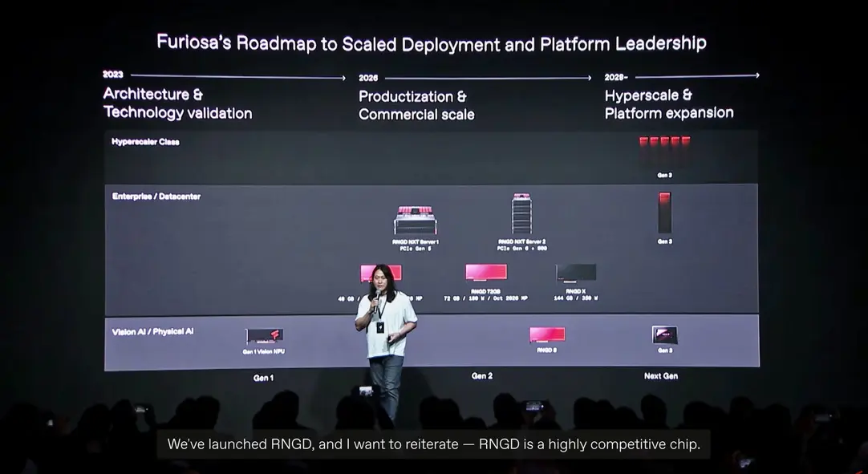Click 'Gen 3' label in Enterprise / Datacenter row
Image resolution: width=868 pixels, height=474 pixels.
[665, 241]
